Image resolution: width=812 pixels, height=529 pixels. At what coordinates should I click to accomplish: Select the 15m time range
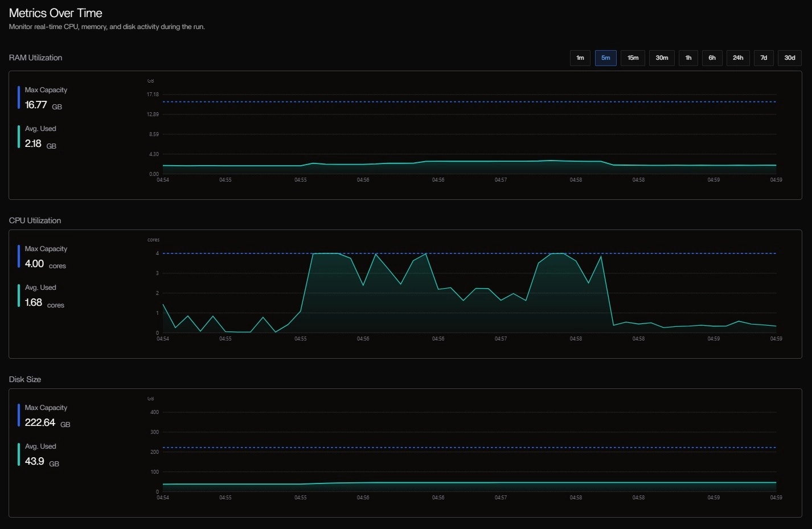(632, 58)
